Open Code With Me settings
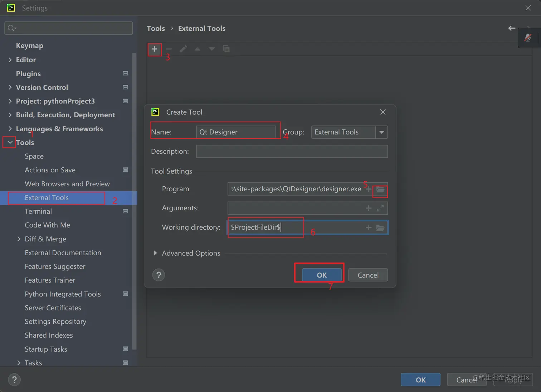Image resolution: width=541 pixels, height=392 pixels. point(47,225)
